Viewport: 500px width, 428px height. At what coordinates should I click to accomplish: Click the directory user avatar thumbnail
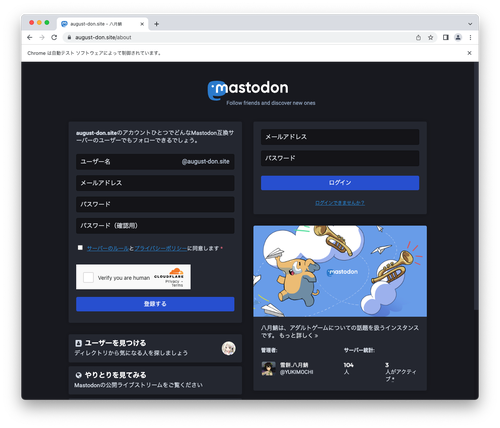click(228, 348)
